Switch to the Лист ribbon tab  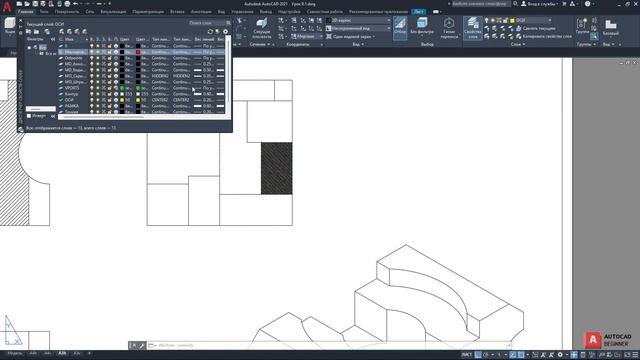pyautogui.click(x=418, y=12)
